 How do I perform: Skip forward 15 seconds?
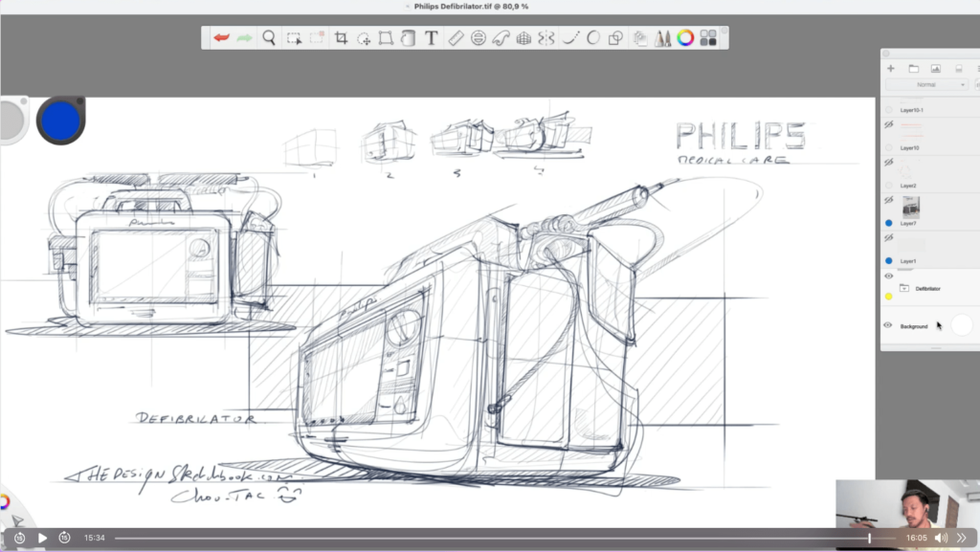(64, 538)
